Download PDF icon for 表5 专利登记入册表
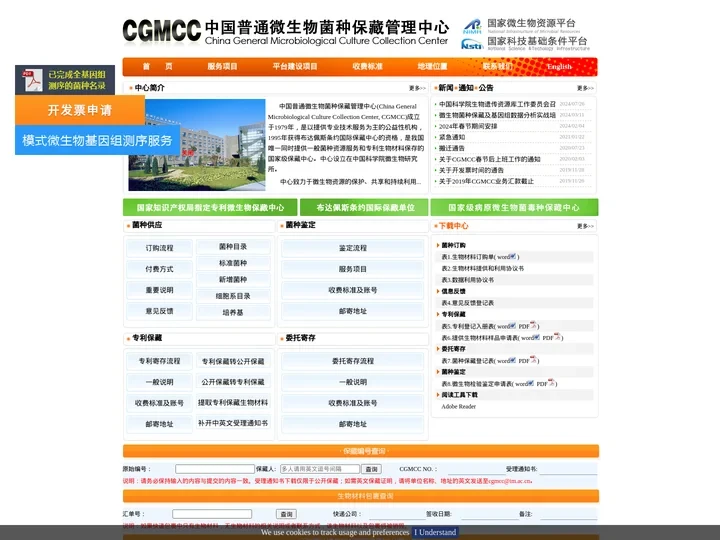720x540 pixels. click(x=534, y=325)
